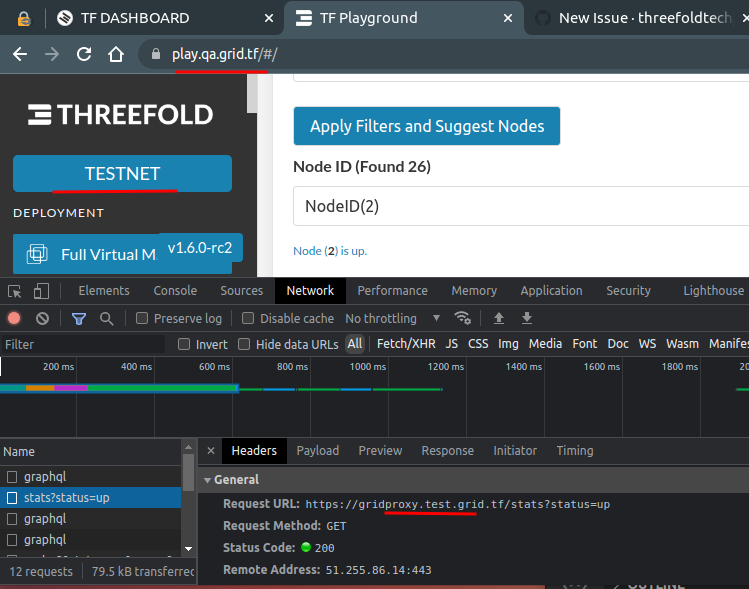The width and height of the screenshot is (749, 589).
Task: Click the Full Virtual Machine icon in sidebar
Action: tap(37, 254)
